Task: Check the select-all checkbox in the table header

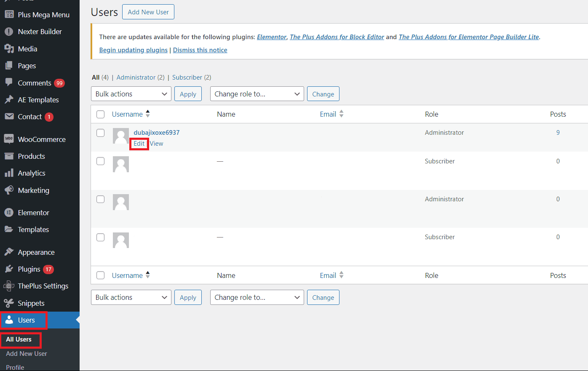Action: 100,114
